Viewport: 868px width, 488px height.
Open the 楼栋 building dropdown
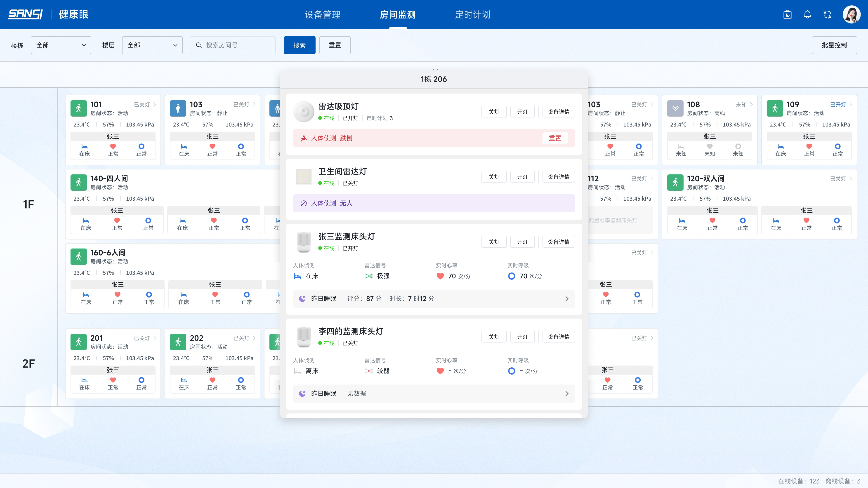tap(61, 45)
